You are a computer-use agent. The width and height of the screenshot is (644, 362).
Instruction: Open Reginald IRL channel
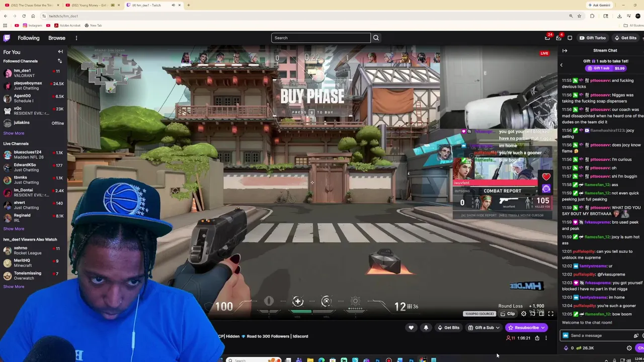click(x=33, y=217)
